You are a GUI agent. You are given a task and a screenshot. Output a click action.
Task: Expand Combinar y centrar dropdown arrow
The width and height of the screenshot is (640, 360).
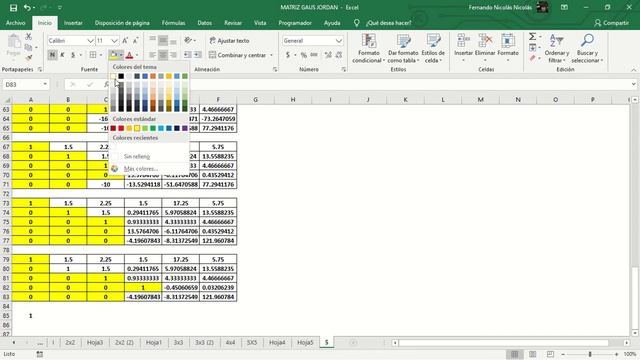pyautogui.click(x=271, y=55)
